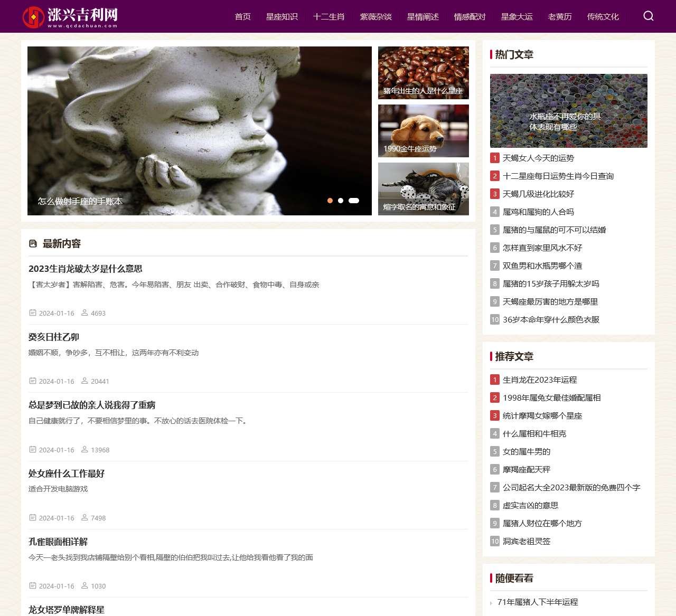The image size is (676, 616).
Task: Select the active third carousel indicator
Action: coord(354,201)
